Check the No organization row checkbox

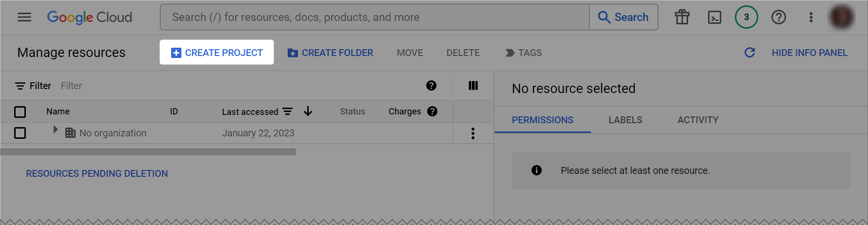pyautogui.click(x=20, y=133)
